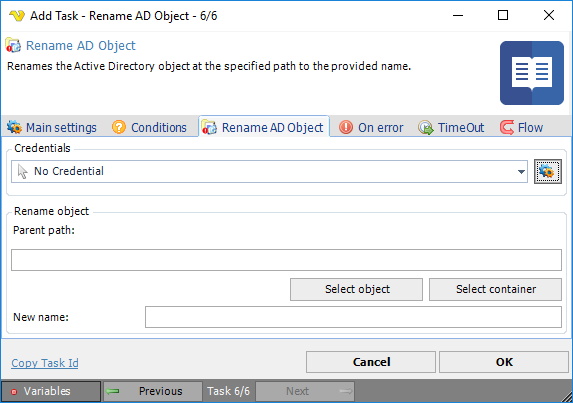The height and width of the screenshot is (403, 573).
Task: Open the help book icon
Action: click(532, 73)
